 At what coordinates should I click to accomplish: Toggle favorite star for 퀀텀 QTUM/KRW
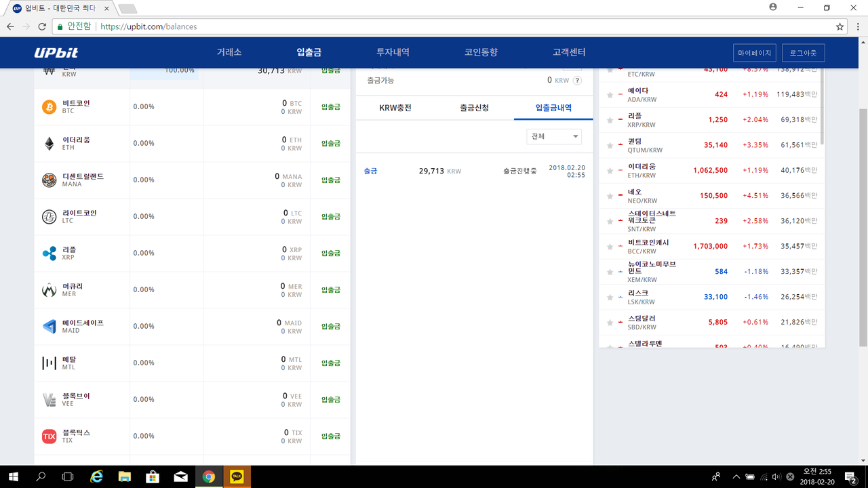pyautogui.click(x=610, y=145)
